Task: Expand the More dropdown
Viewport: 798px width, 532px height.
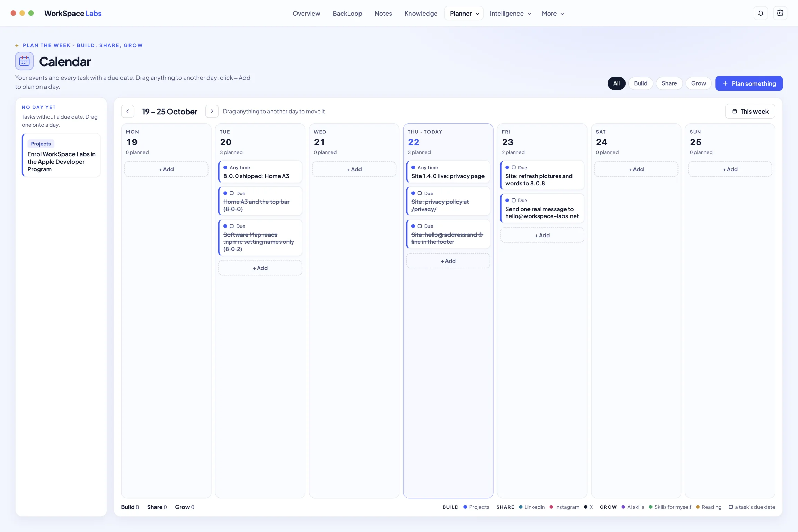Action: point(553,13)
